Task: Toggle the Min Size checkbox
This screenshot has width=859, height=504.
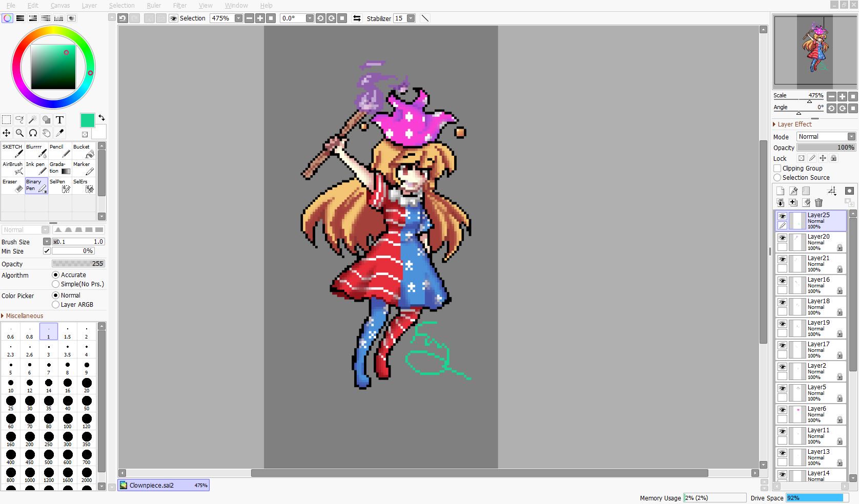Action: point(47,251)
